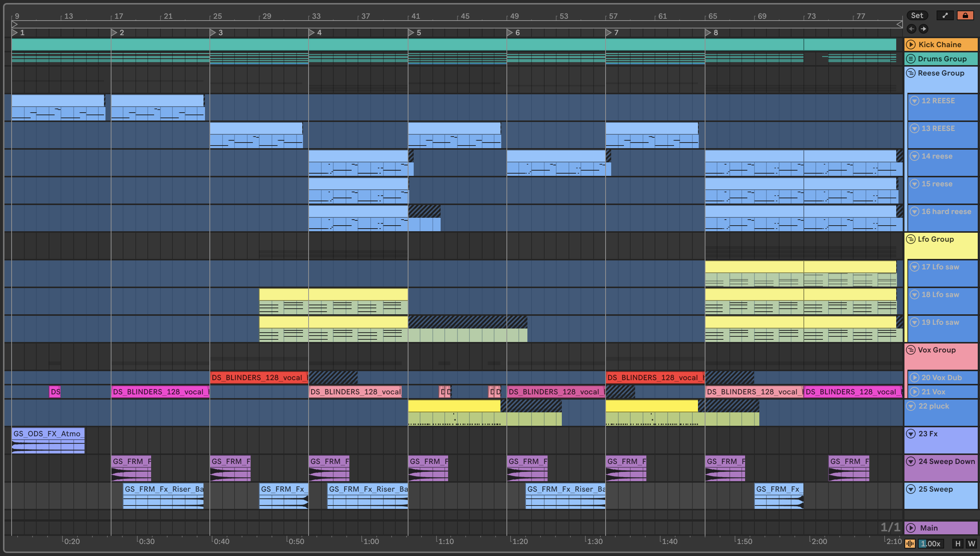
Task: Collapse the Reese Group track
Action: (x=911, y=73)
